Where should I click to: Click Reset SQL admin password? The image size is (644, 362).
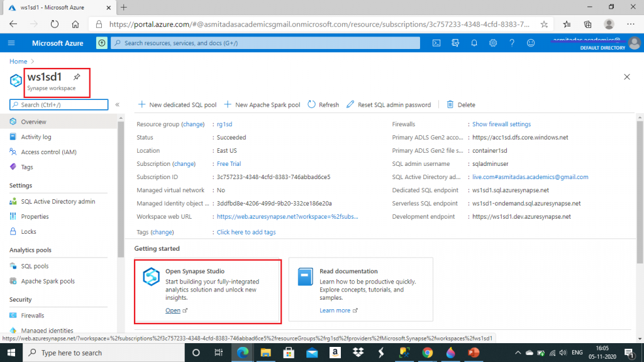point(389,105)
